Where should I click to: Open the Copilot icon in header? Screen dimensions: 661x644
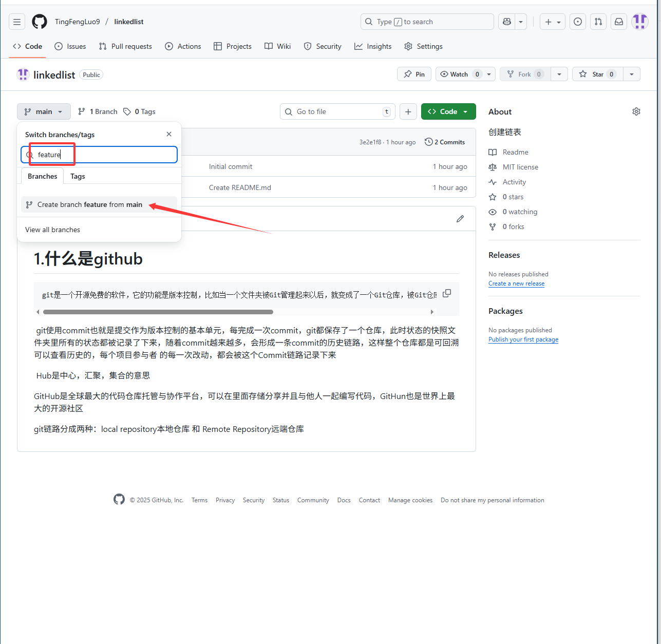(x=507, y=22)
